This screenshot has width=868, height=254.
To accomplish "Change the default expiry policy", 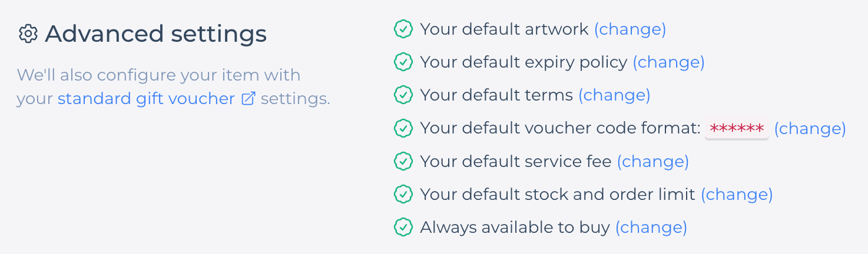I will [668, 62].
